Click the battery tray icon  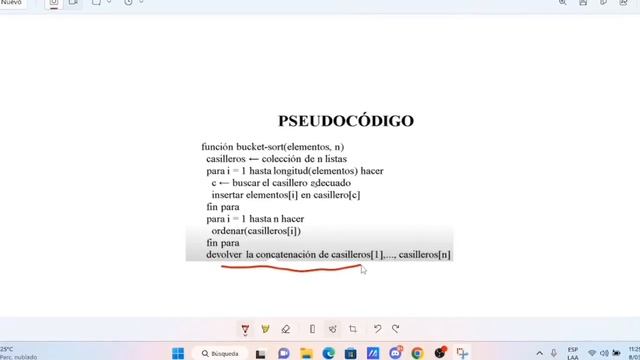(x=616, y=353)
